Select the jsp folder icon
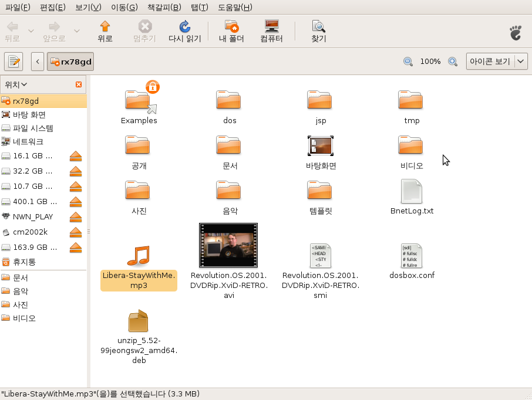Image resolution: width=532 pixels, height=400 pixels. tap(319, 100)
